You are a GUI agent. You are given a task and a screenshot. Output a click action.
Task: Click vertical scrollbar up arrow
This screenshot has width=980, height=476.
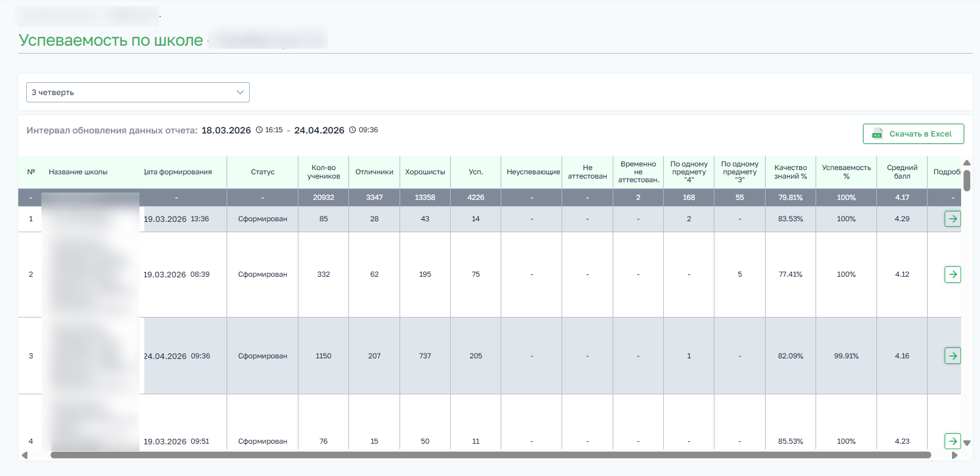(x=967, y=163)
